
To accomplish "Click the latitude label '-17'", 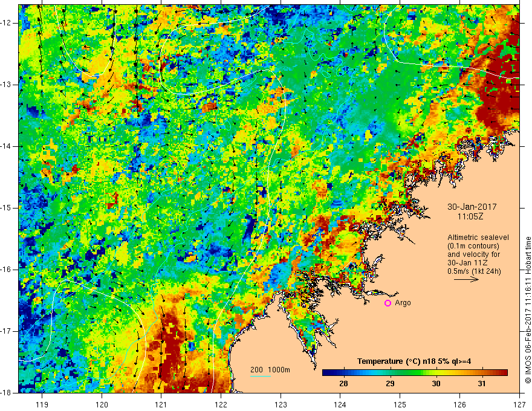I will [7, 331].
